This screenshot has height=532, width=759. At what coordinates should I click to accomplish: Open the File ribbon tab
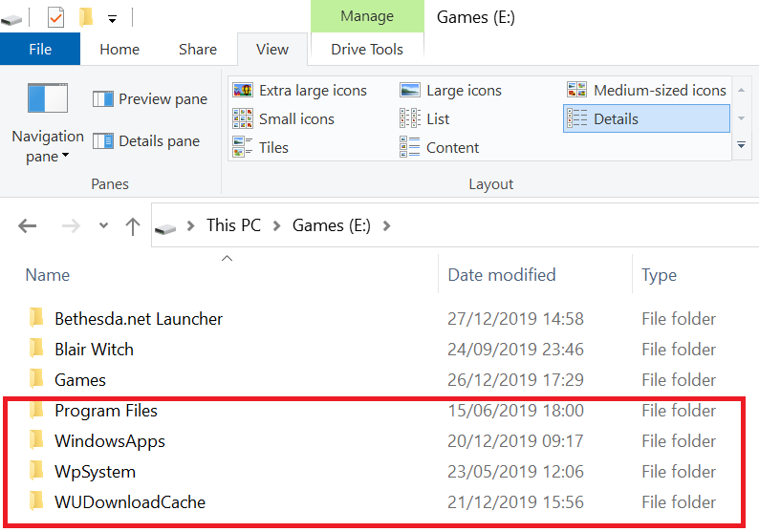point(40,49)
